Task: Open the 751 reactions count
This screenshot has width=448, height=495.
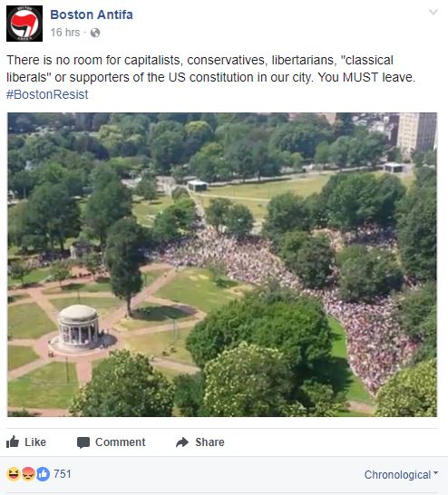Action: [x=63, y=474]
